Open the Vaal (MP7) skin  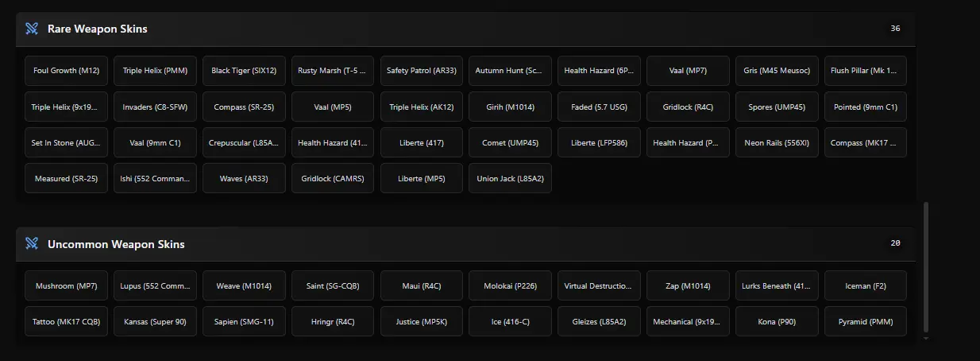click(x=688, y=71)
